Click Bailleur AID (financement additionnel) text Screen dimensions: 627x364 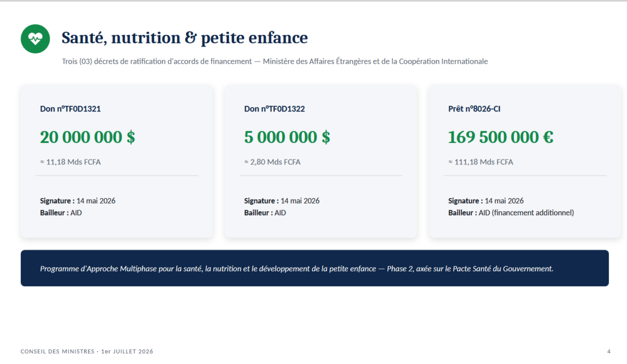(x=511, y=213)
